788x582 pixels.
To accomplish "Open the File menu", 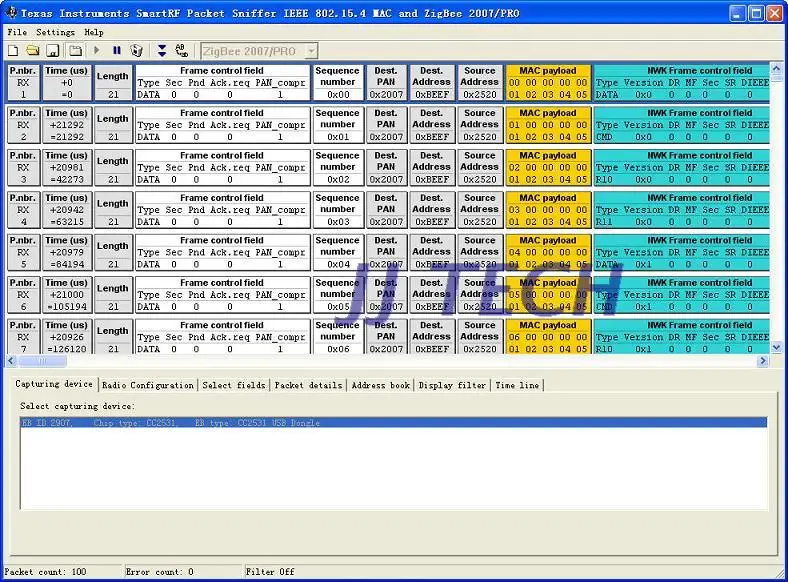I will tap(17, 32).
